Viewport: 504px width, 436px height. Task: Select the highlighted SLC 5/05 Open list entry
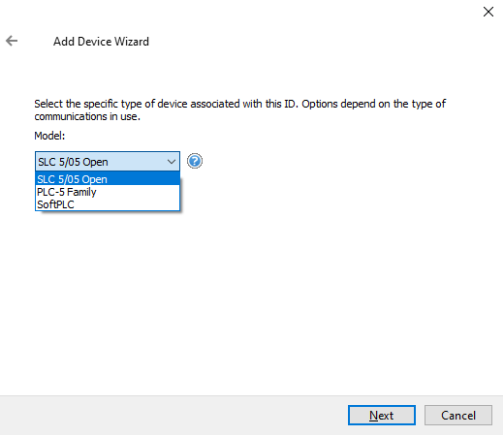tap(108, 178)
